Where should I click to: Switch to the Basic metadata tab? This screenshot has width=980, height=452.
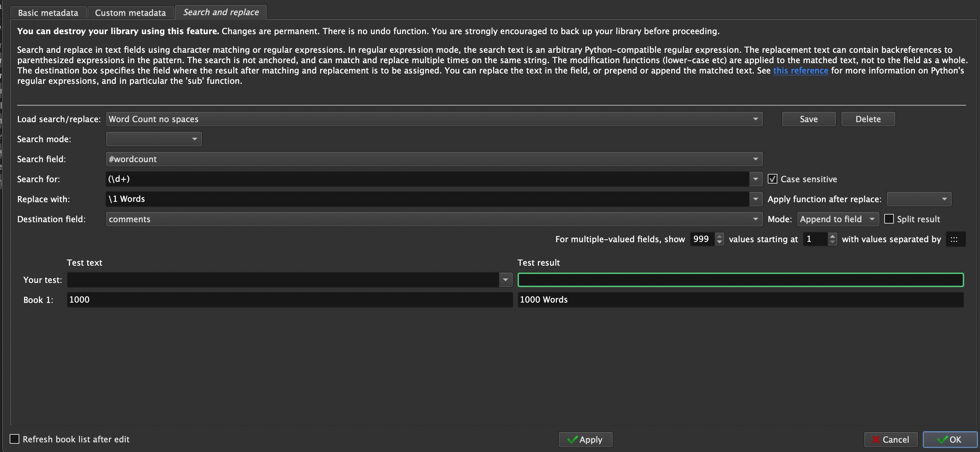click(48, 12)
